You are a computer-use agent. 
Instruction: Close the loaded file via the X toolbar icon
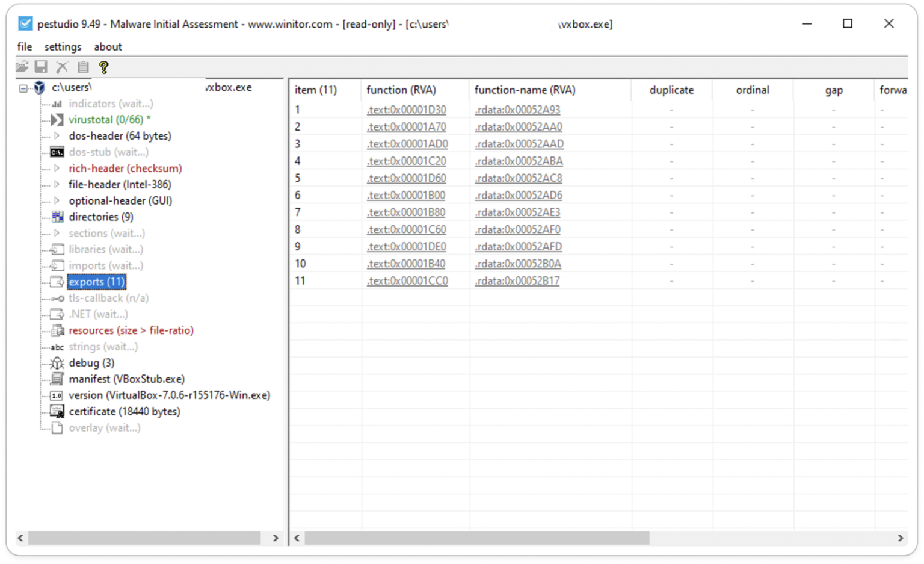pyautogui.click(x=62, y=67)
